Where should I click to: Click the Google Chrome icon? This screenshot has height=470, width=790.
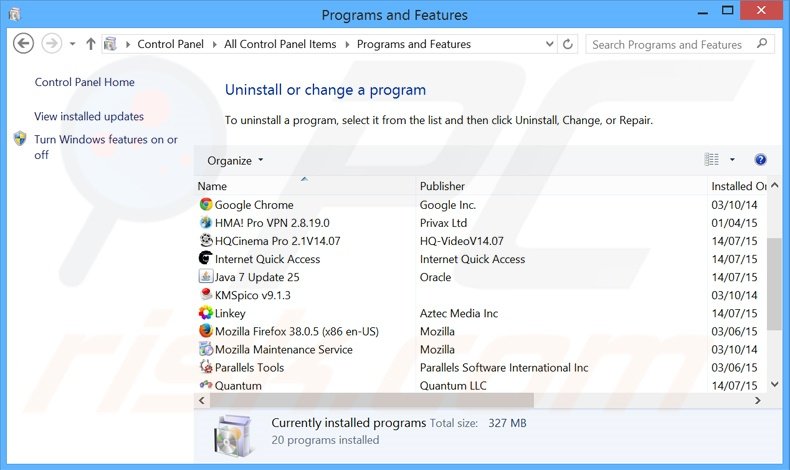[206, 204]
